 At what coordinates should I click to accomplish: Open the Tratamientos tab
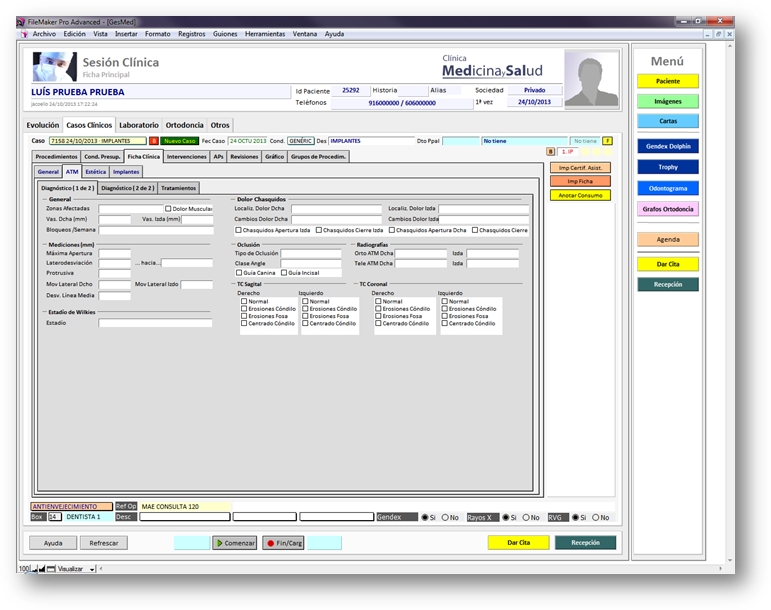178,188
